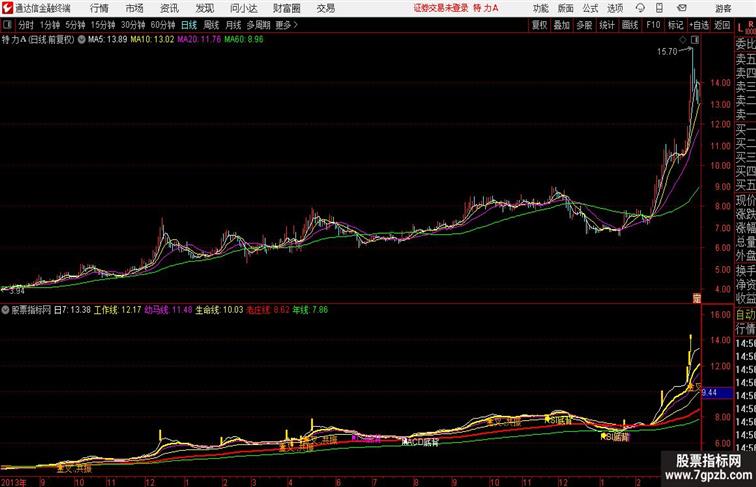The width and height of the screenshot is (756, 487).
Task: Click the MA60: 8.96 value label
Action: pyautogui.click(x=244, y=40)
